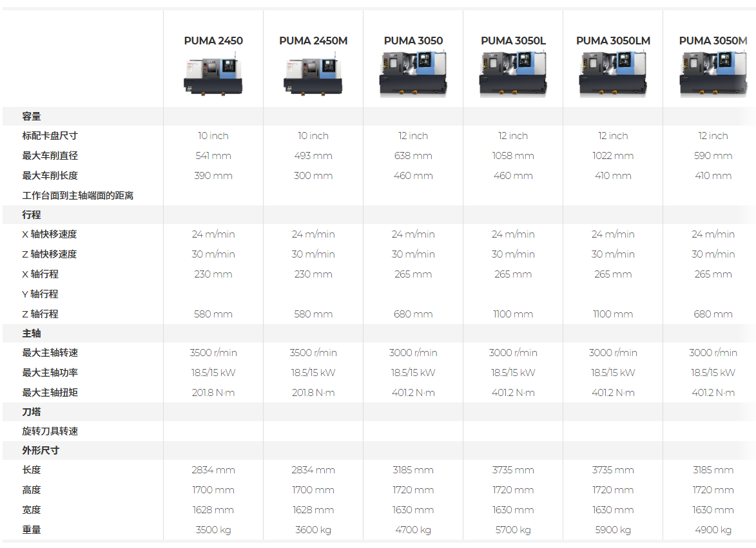The height and width of the screenshot is (548, 756).
Task: Click the 宽度 row label
Action: [32, 510]
